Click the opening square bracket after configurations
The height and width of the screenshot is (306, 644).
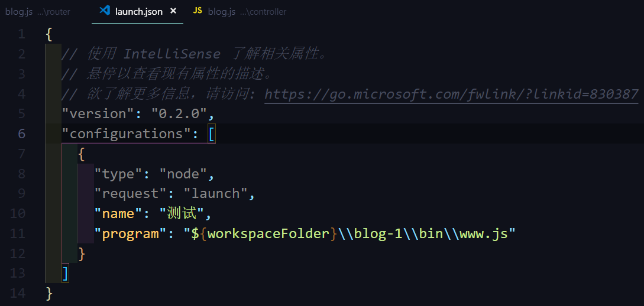(x=212, y=134)
